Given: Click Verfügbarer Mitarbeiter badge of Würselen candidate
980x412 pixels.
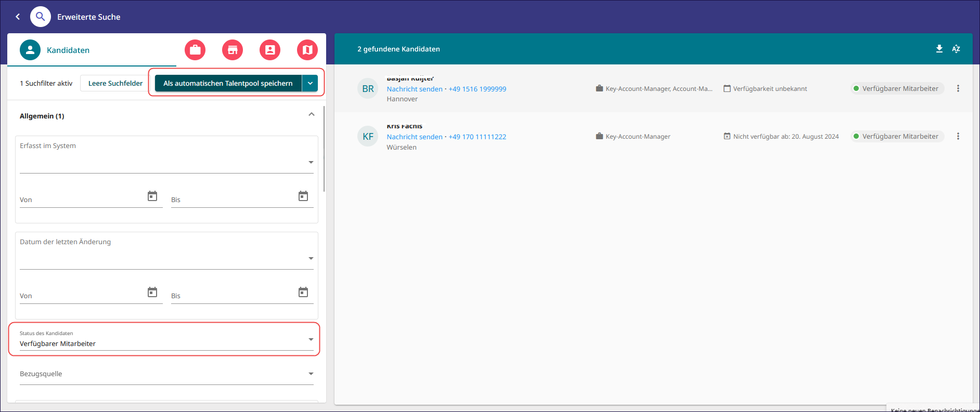Looking at the screenshot, I should pyautogui.click(x=897, y=136).
